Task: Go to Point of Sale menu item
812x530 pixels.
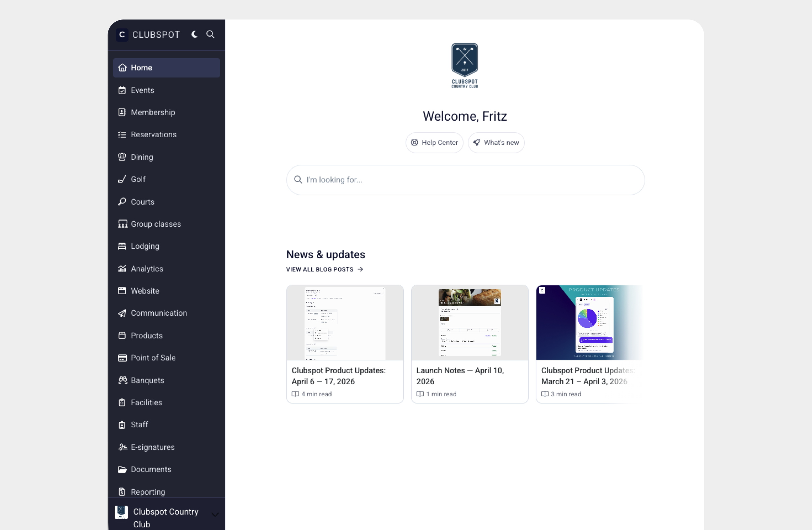Action: [x=153, y=358]
